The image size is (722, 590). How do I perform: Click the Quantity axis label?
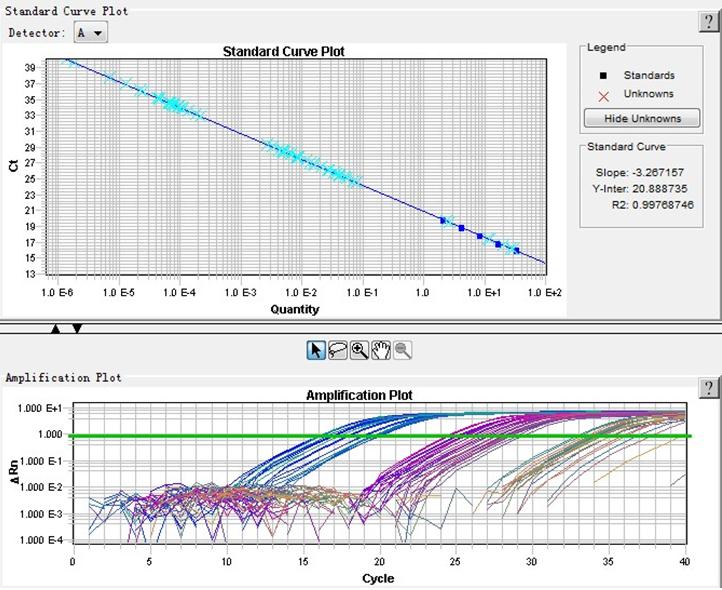coord(295,309)
